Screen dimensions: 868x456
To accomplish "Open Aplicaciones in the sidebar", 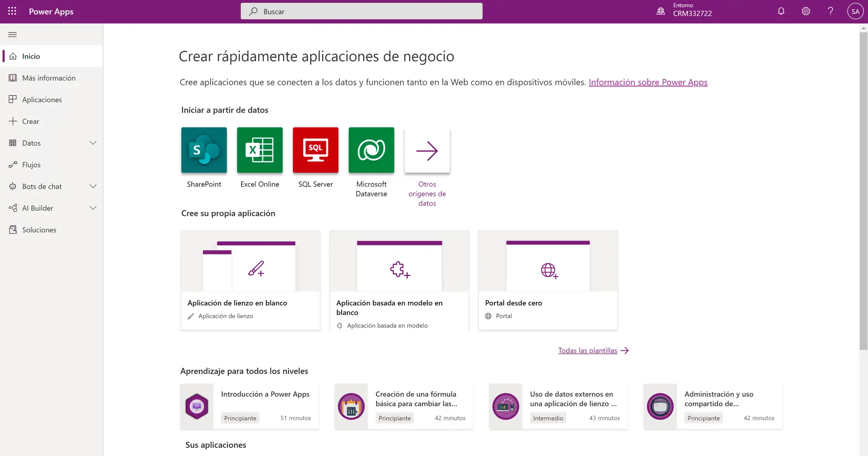I will point(52,99).
